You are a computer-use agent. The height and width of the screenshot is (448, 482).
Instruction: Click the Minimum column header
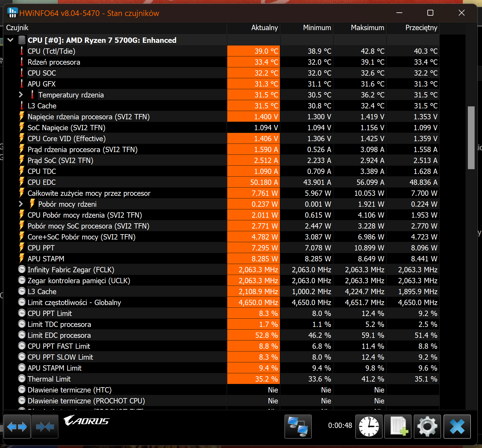click(307, 28)
